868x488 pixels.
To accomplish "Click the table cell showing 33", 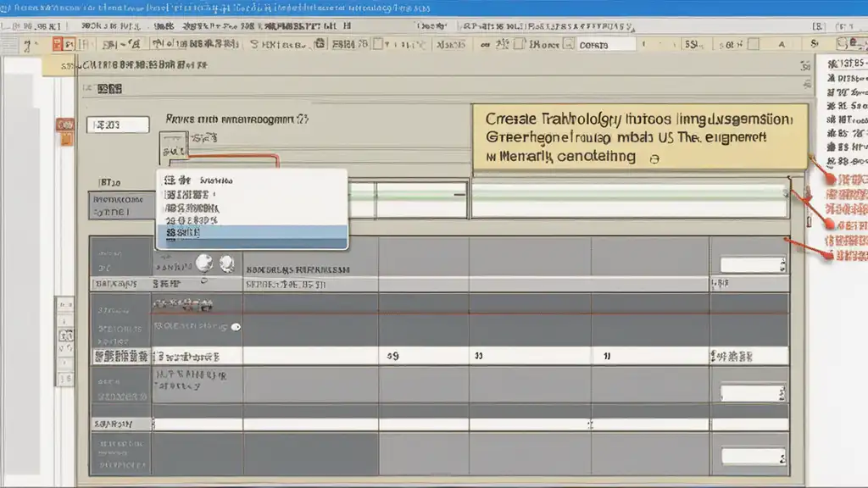I will coord(530,356).
